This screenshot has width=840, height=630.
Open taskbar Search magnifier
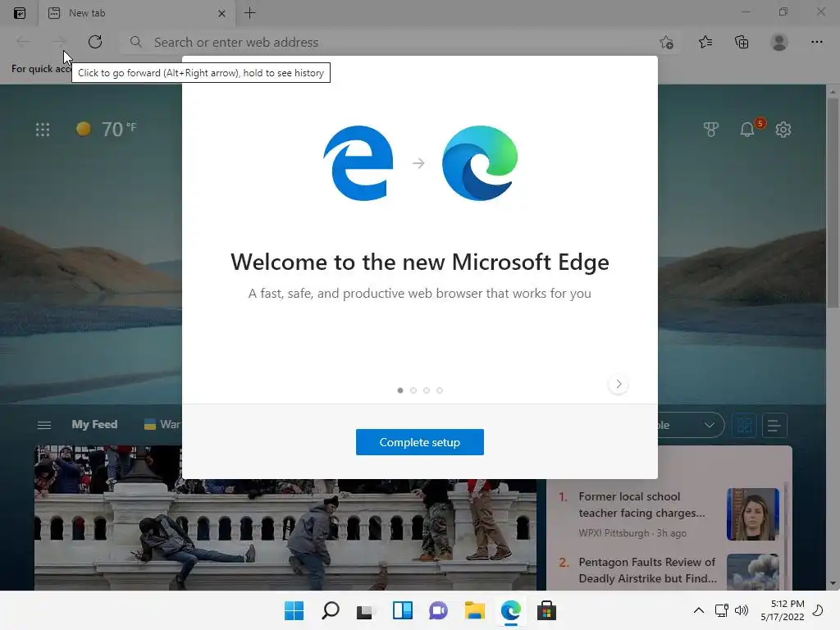(x=330, y=610)
